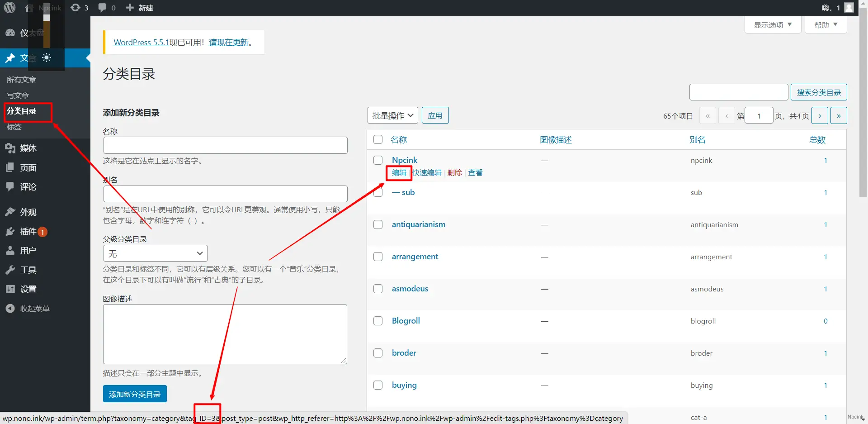Click the update now (请现在更新) link
868x424 pixels.
(x=229, y=42)
